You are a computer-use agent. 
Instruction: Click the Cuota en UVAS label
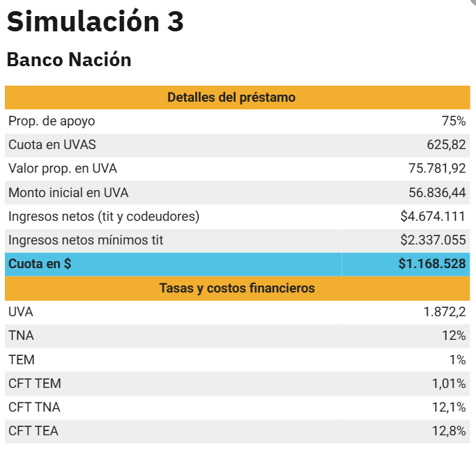point(52,145)
